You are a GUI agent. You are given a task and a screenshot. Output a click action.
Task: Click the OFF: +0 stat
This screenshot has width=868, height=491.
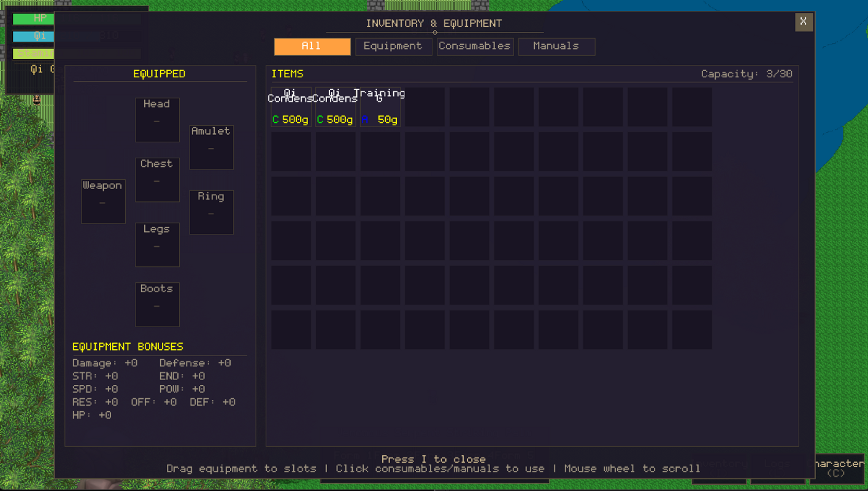154,402
